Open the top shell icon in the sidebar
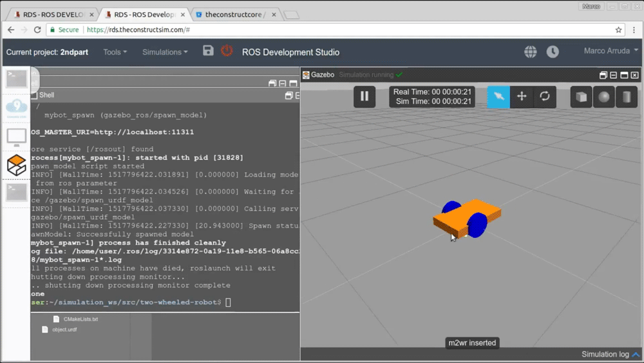The height and width of the screenshot is (363, 644). point(17,78)
